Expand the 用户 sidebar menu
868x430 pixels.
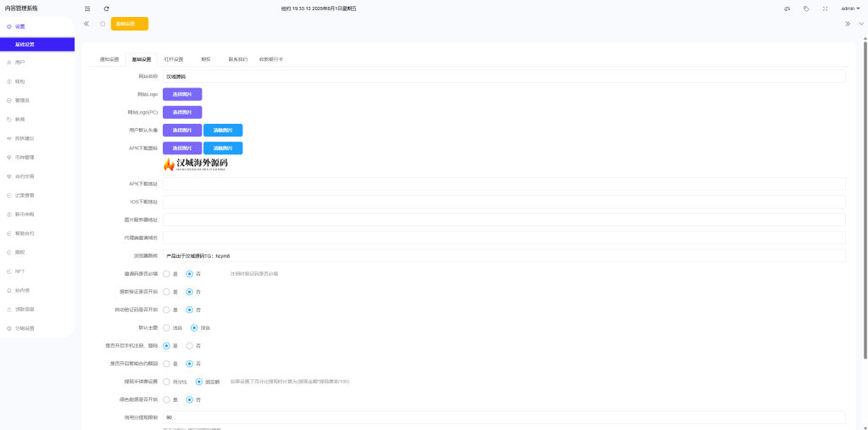19,63
